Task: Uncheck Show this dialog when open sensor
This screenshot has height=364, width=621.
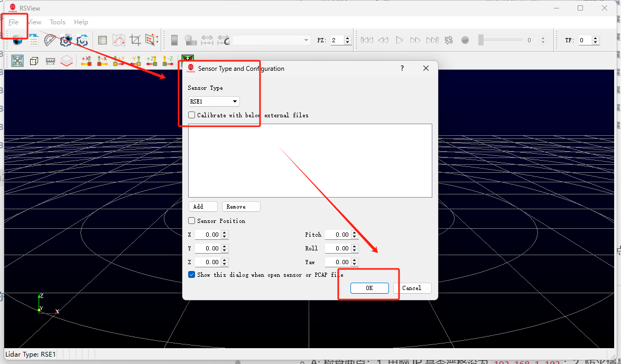Action: coord(192,275)
